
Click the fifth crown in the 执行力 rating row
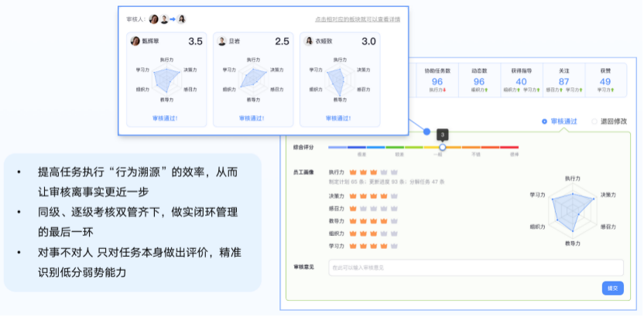(394, 172)
